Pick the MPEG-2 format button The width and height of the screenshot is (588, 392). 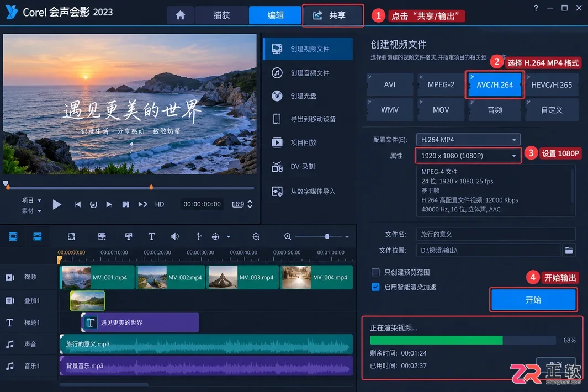coord(441,85)
